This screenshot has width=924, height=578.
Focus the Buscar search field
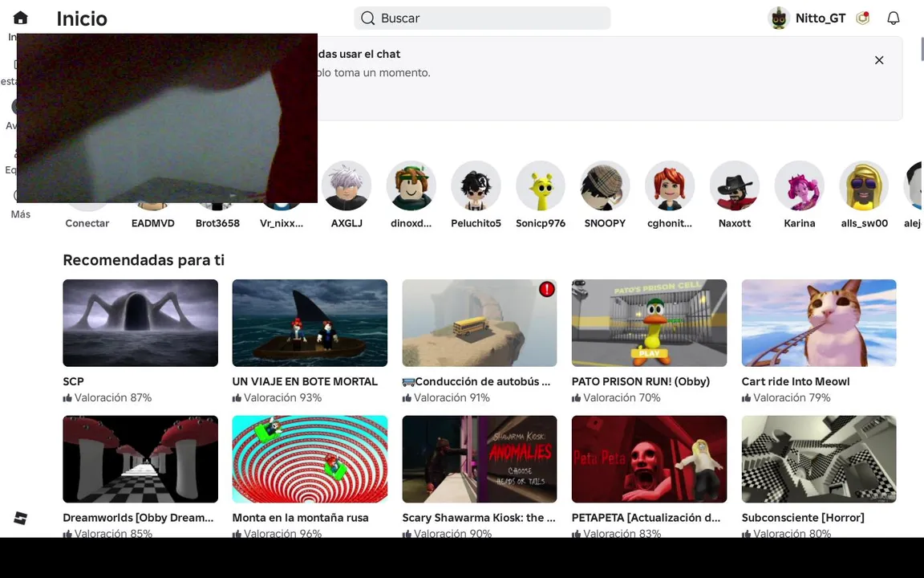pos(482,18)
